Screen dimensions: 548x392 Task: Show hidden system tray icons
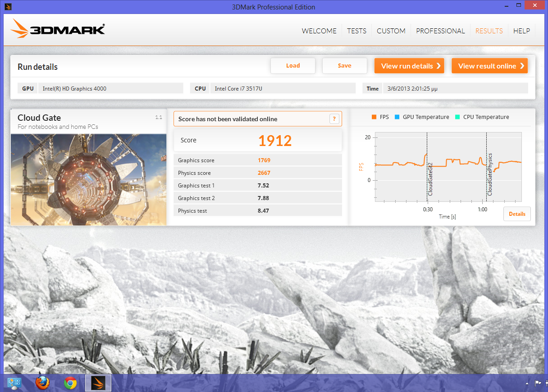[x=527, y=383]
